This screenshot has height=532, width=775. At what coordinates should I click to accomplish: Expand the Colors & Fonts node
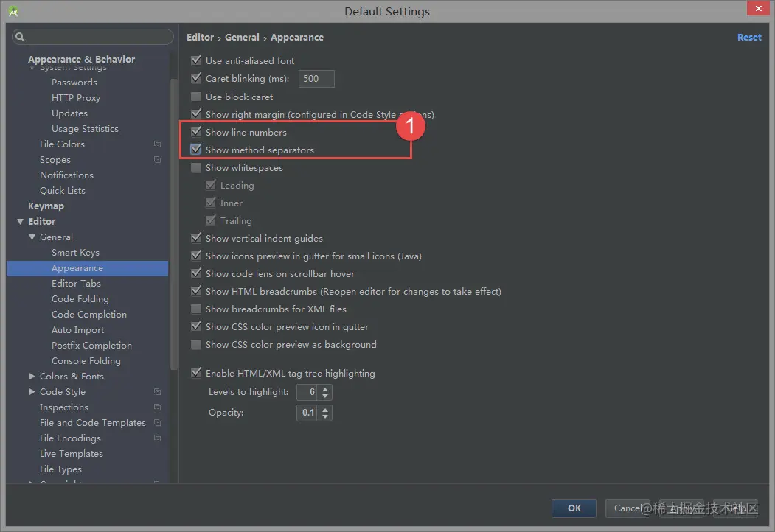[x=32, y=377]
